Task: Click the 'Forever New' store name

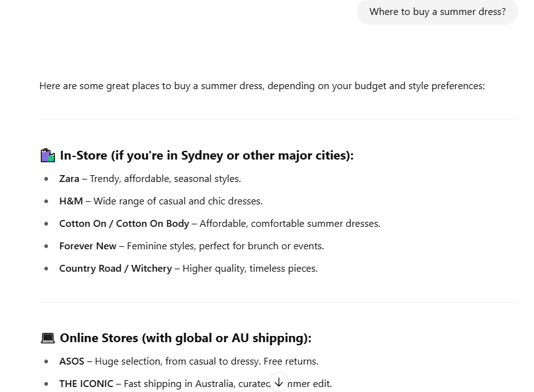Action: pos(88,246)
